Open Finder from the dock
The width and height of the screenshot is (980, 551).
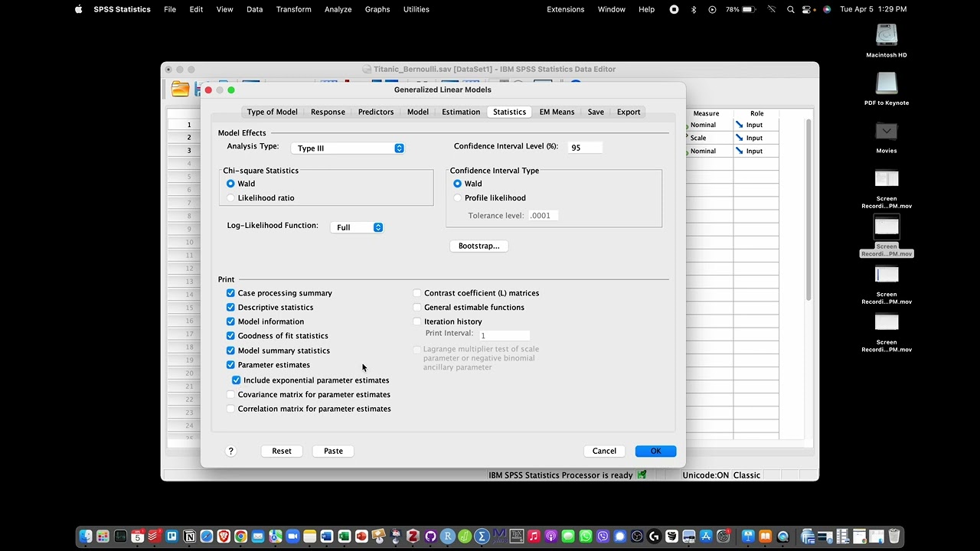(x=86, y=536)
